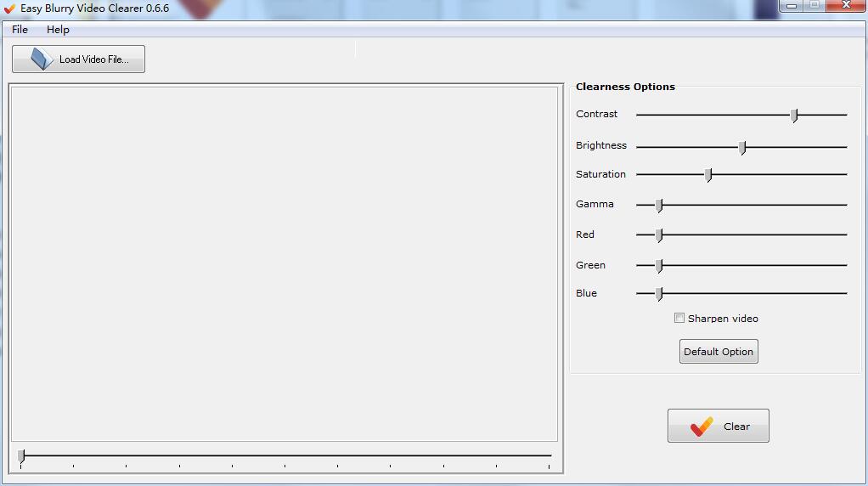
Task: Click the Saturation slider thumb
Action: tap(708, 175)
